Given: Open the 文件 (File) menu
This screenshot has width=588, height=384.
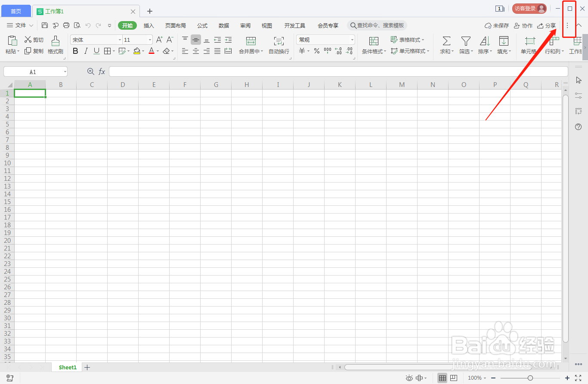Looking at the screenshot, I should (20, 25).
